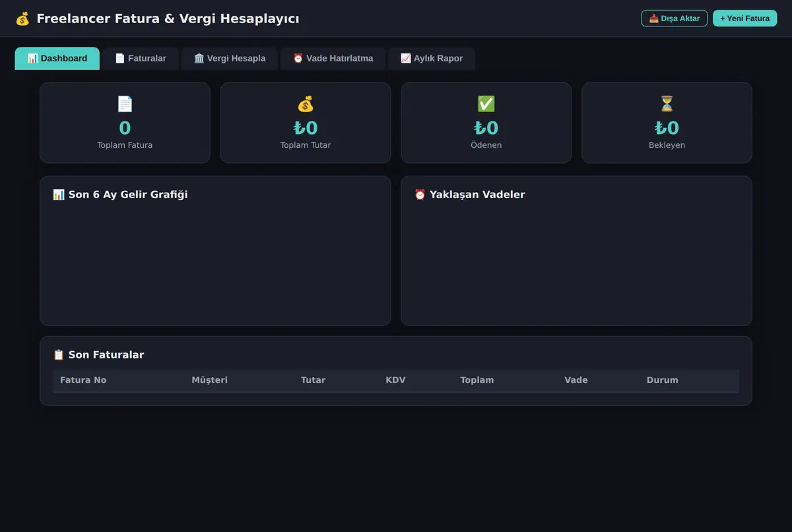The width and height of the screenshot is (792, 532).
Task: Click the KDV column header
Action: coord(396,380)
